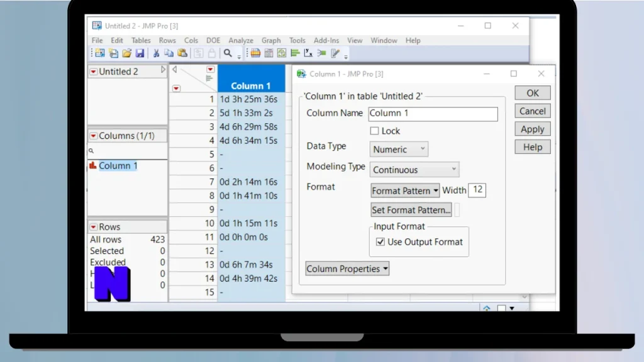Image resolution: width=644 pixels, height=362 pixels.
Task: Open the Tables menu
Action: tap(141, 40)
